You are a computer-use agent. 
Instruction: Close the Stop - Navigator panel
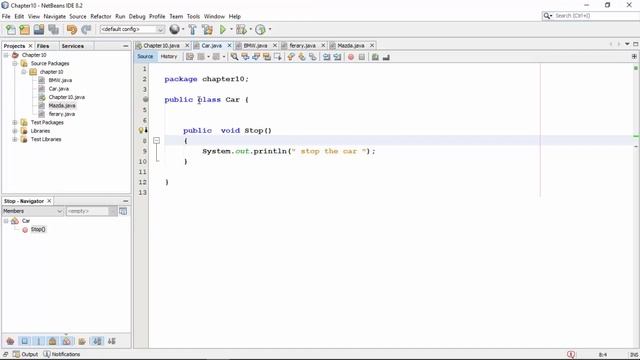49,201
